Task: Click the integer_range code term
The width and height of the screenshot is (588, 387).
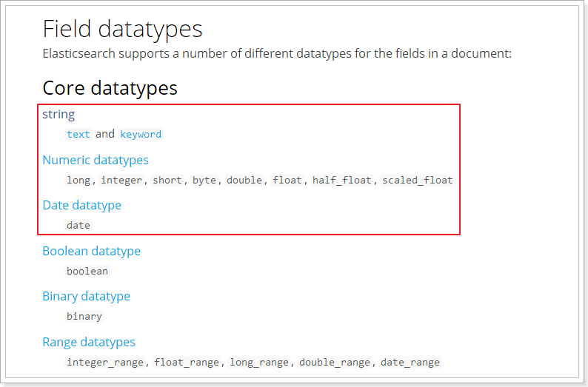Action: pyautogui.click(x=107, y=363)
